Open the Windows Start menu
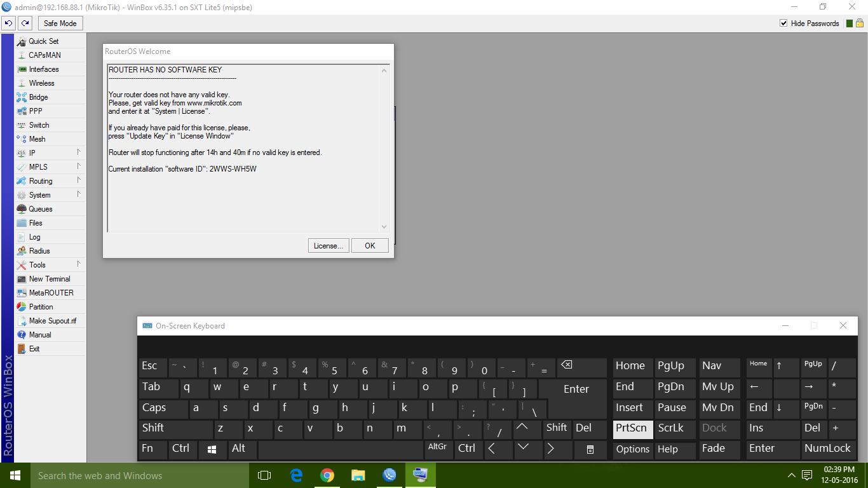Image resolution: width=868 pixels, height=488 pixels. 15,475
